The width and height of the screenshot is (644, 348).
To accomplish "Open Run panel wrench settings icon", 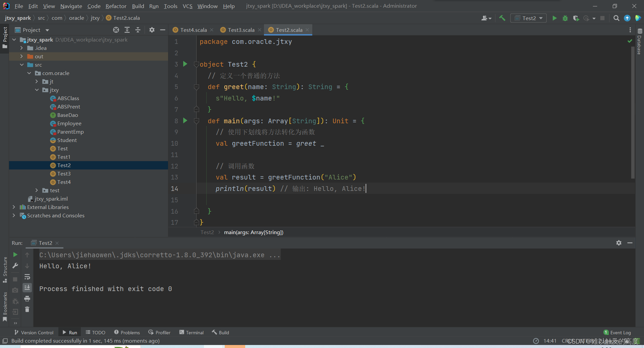I will (15, 266).
